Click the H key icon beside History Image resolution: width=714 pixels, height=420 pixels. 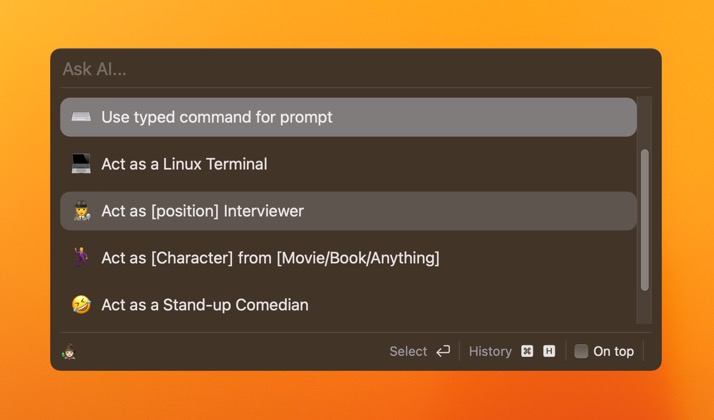click(549, 352)
